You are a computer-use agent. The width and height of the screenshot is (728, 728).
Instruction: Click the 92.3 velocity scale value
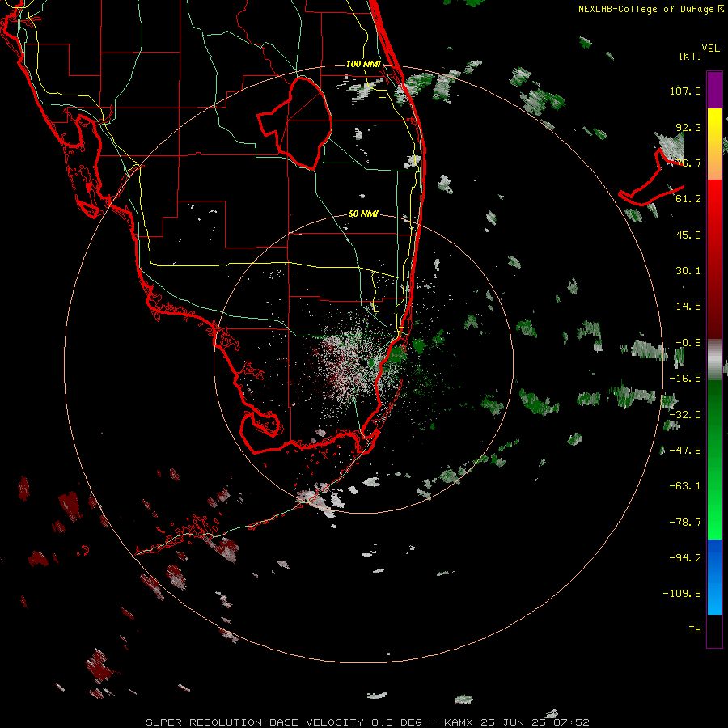[688, 127]
